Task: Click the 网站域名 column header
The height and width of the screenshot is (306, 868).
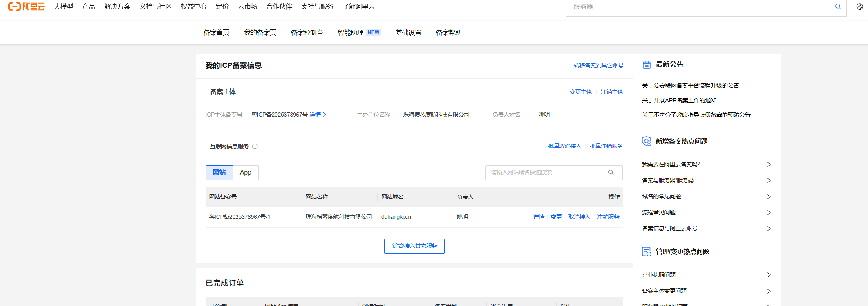Action: point(392,197)
